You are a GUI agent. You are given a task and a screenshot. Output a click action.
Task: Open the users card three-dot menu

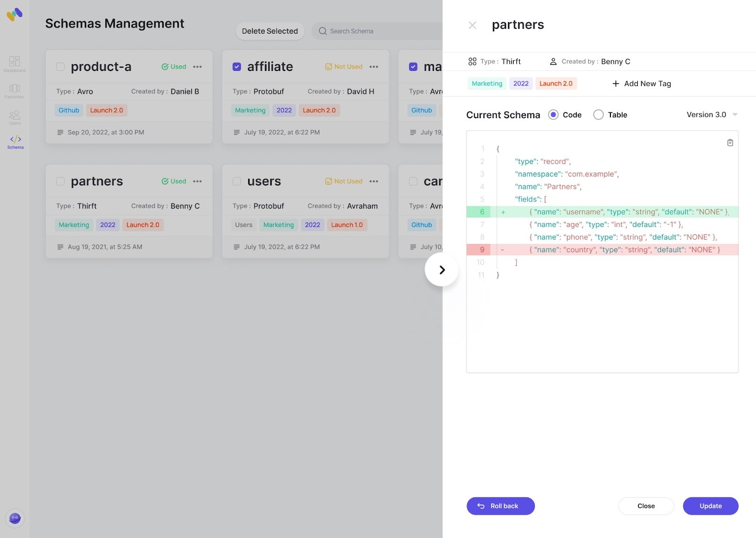374,182
